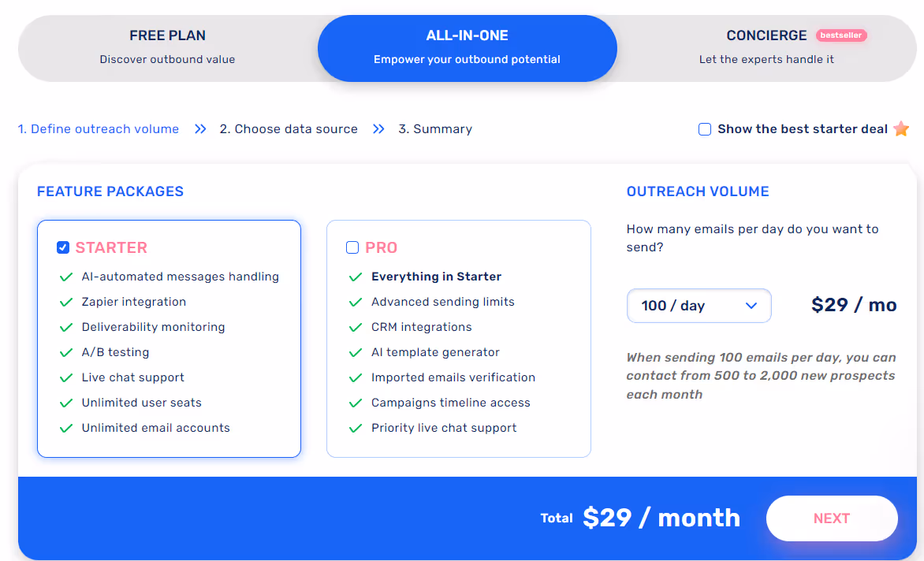Screen dimensions: 924x561
Task: Click the checkmark beside Everything in Starter
Action: 355,277
